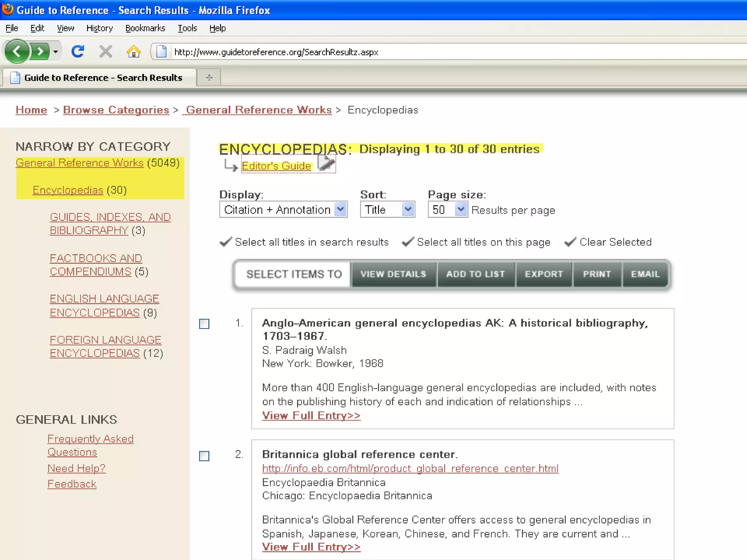The image size is (747, 560).
Task: Open the History menu
Action: (x=100, y=28)
